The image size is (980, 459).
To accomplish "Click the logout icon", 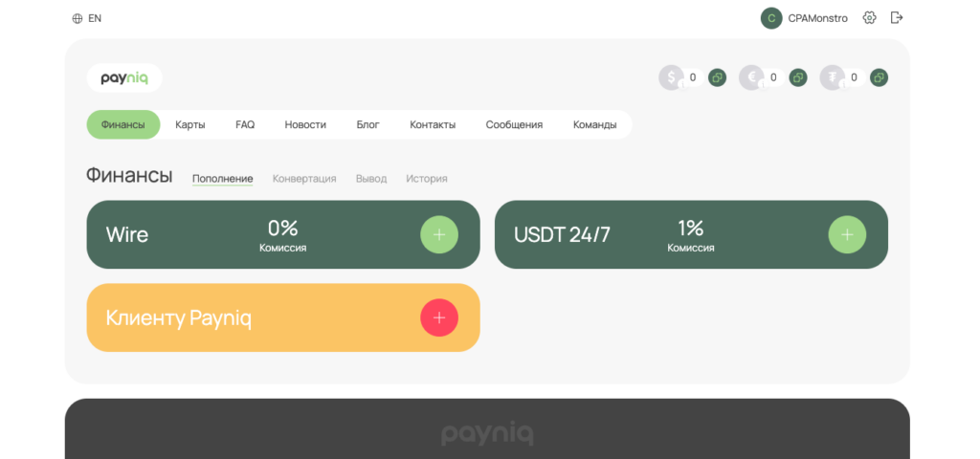I will (x=897, y=17).
